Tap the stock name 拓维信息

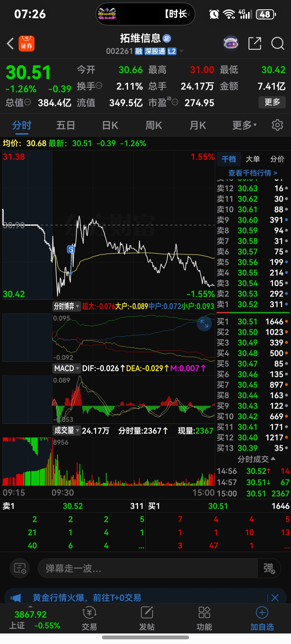140,38
